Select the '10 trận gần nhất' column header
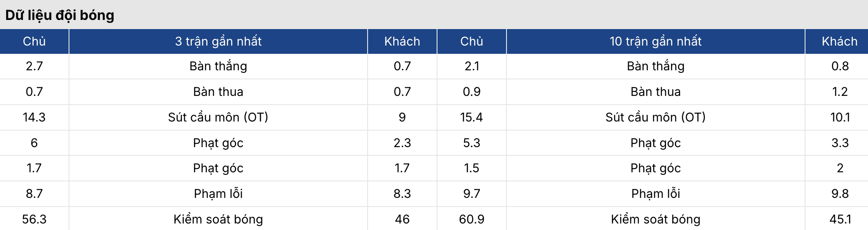The image size is (868, 230). [655, 41]
